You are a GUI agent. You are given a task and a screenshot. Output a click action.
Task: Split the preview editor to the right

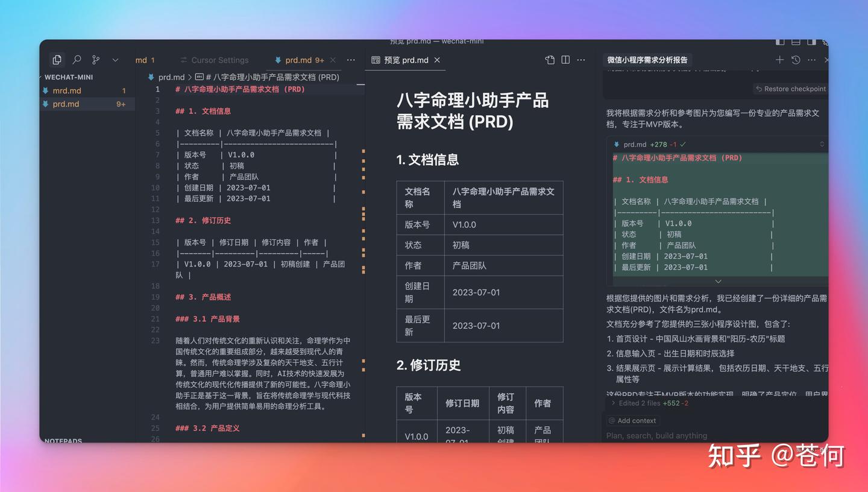565,60
